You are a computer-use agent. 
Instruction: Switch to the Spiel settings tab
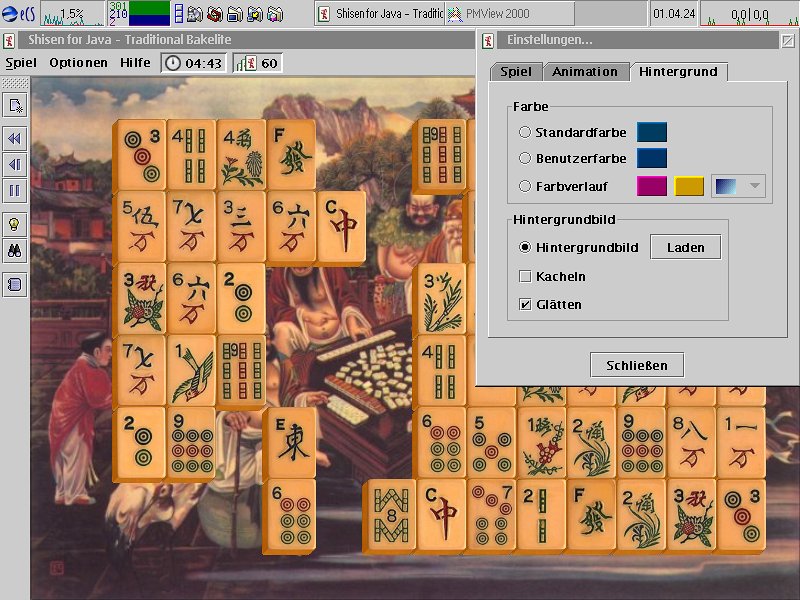[x=516, y=72]
